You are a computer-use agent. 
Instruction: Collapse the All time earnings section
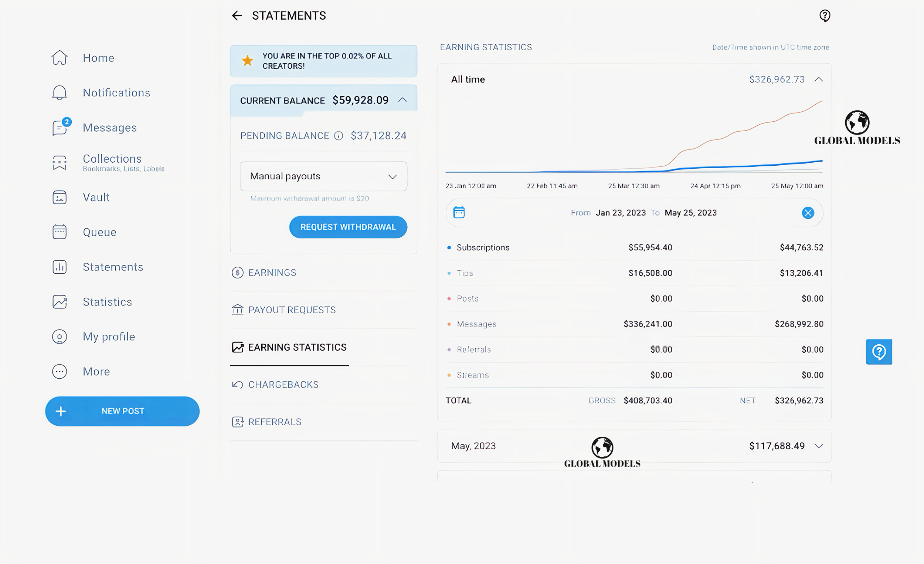point(819,80)
